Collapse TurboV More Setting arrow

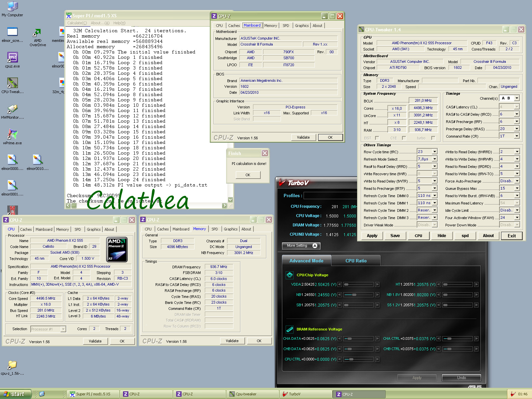315,246
